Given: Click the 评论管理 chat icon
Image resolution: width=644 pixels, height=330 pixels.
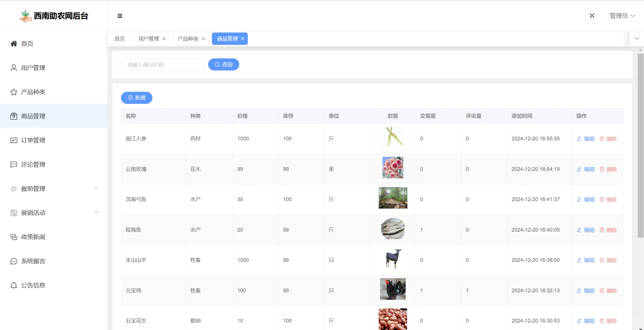Looking at the screenshot, I should (14, 164).
